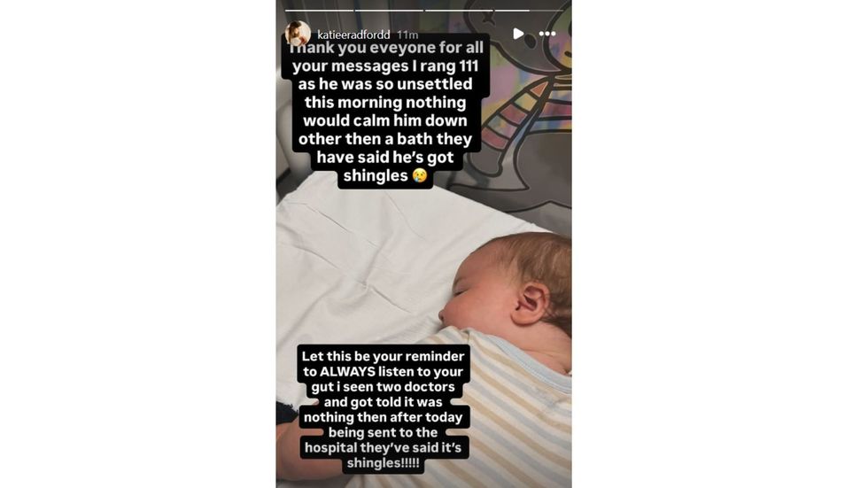Tap the baby's ear in the photo
This screenshot has width=868, height=488.
point(531,303)
